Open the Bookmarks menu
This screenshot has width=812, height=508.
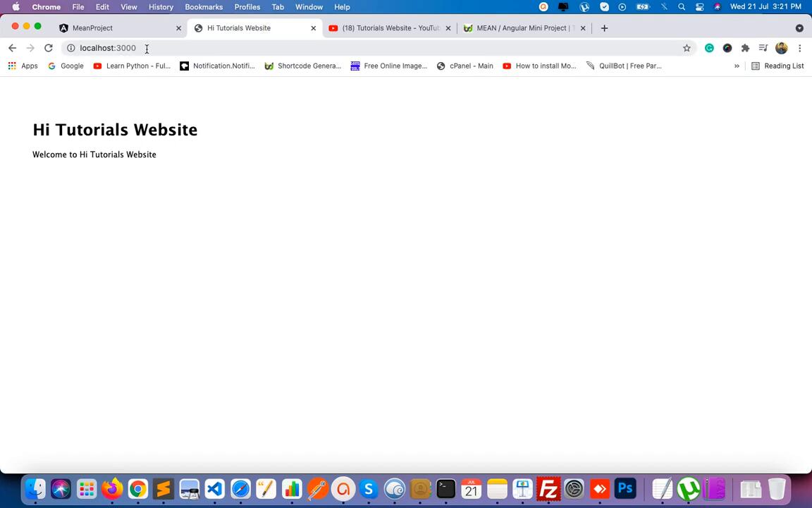pyautogui.click(x=204, y=7)
